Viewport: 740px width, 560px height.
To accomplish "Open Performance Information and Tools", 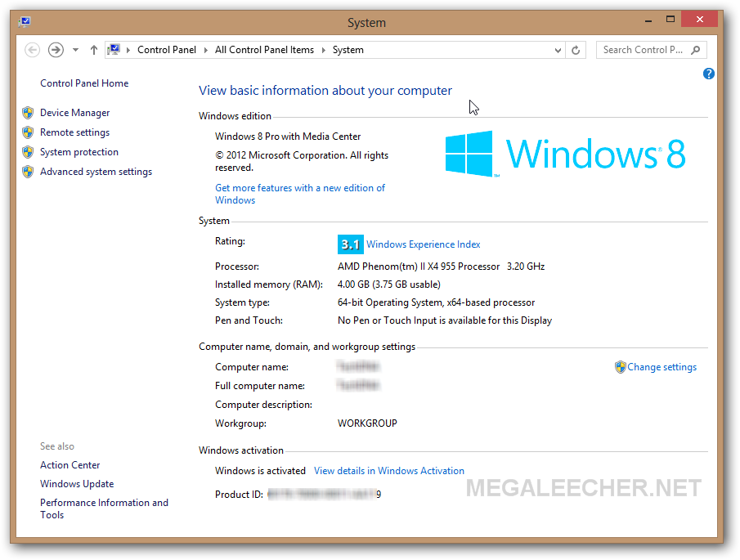I will [x=104, y=508].
